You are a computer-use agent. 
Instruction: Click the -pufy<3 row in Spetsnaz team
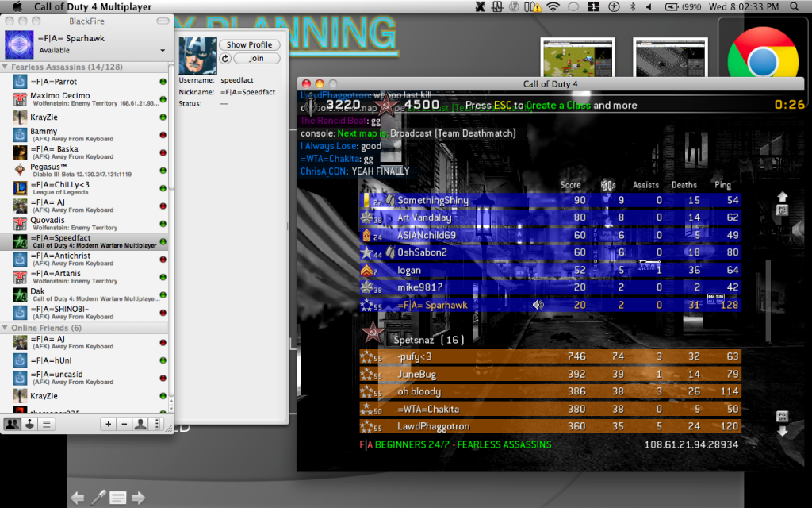tap(550, 356)
